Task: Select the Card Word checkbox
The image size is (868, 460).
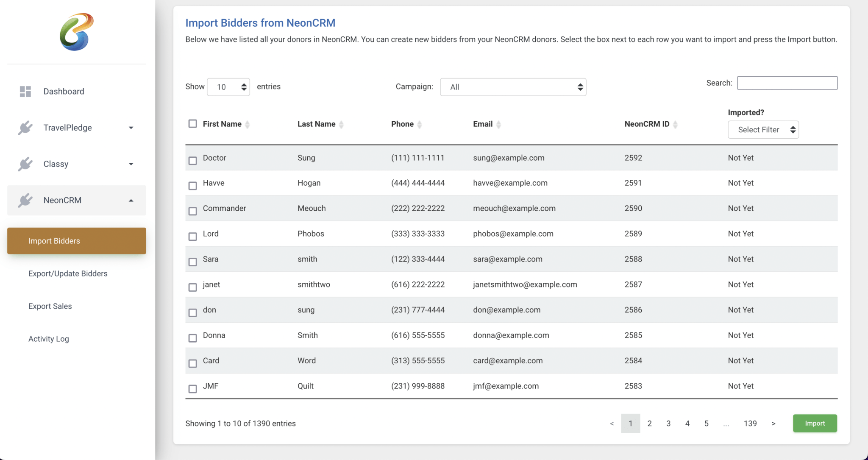Action: (x=193, y=363)
